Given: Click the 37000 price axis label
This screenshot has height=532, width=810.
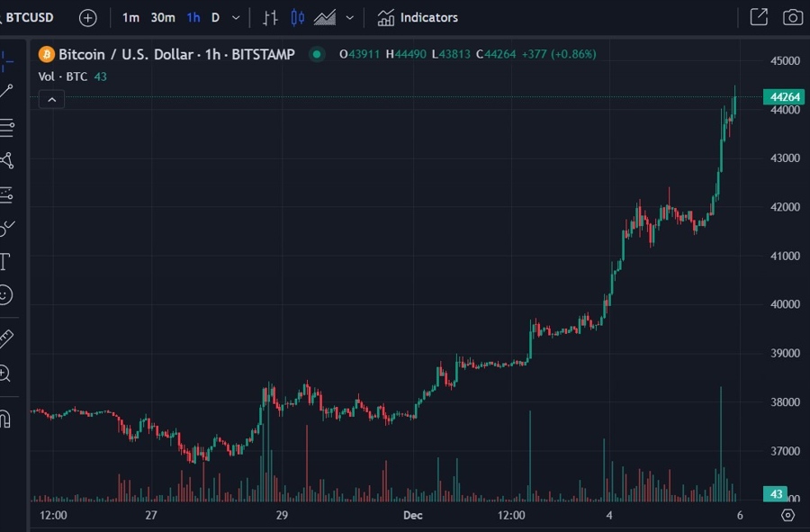Looking at the screenshot, I should coord(785,451).
